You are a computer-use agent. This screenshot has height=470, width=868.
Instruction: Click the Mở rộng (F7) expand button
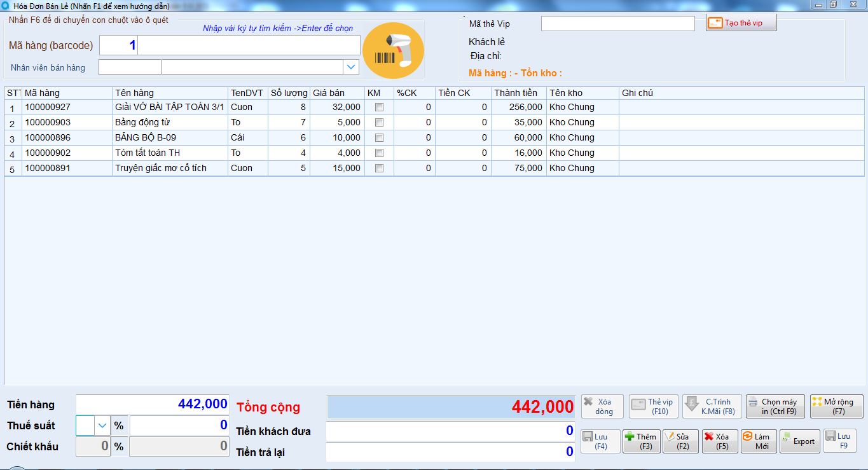tap(837, 406)
